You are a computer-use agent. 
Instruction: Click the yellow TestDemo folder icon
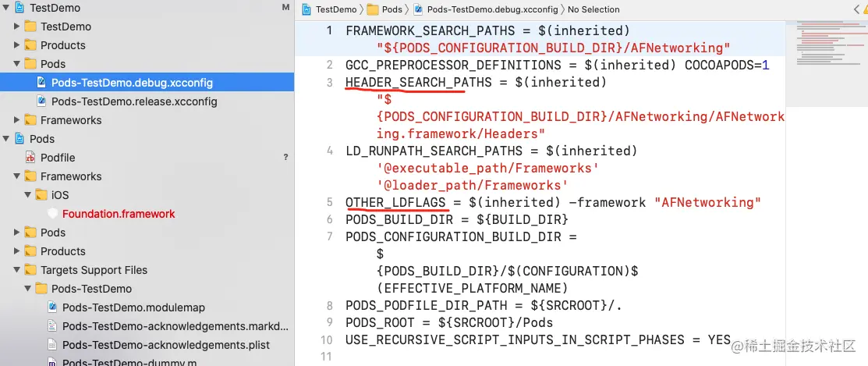30,27
